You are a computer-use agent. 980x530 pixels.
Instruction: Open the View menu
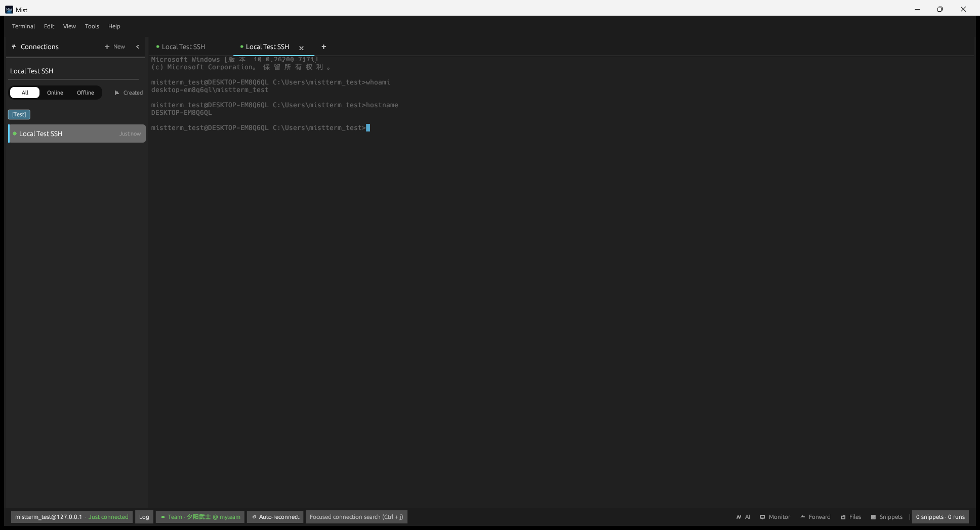tap(69, 26)
